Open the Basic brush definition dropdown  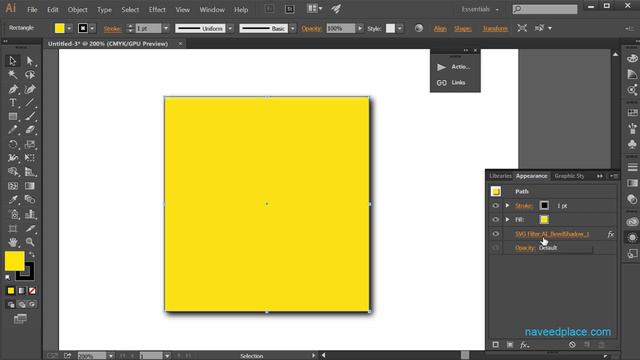(x=293, y=28)
